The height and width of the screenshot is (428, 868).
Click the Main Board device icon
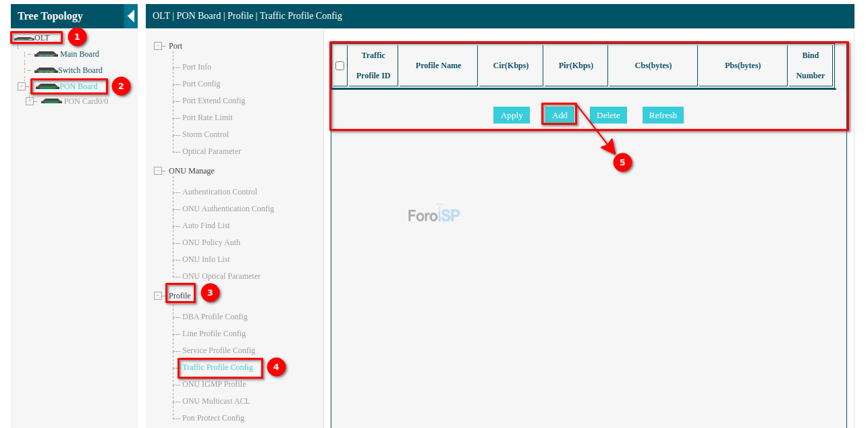coord(46,55)
